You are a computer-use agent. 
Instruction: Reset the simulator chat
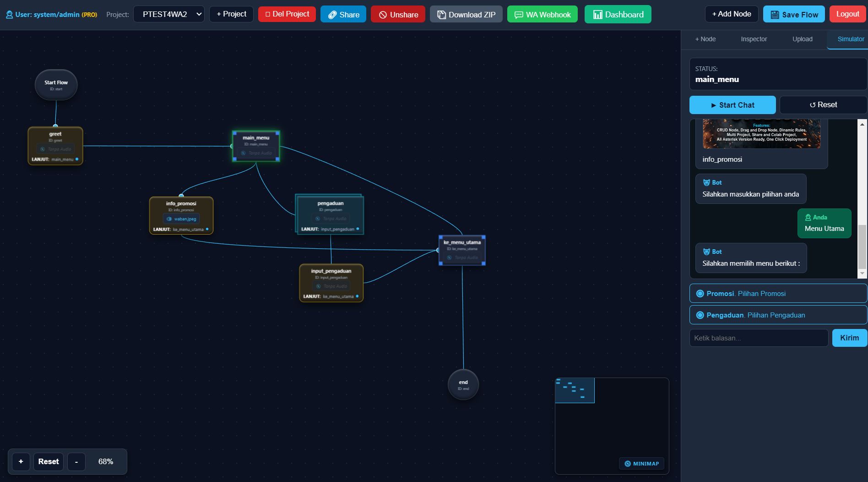823,105
